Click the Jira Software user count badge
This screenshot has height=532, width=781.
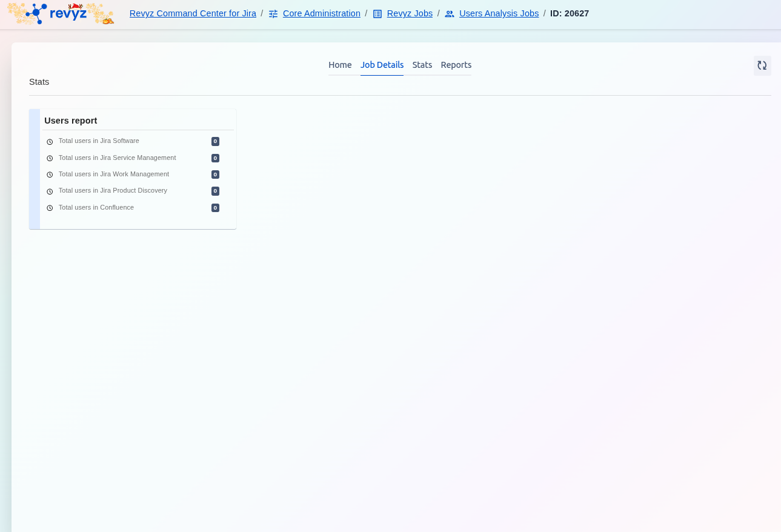[215, 141]
